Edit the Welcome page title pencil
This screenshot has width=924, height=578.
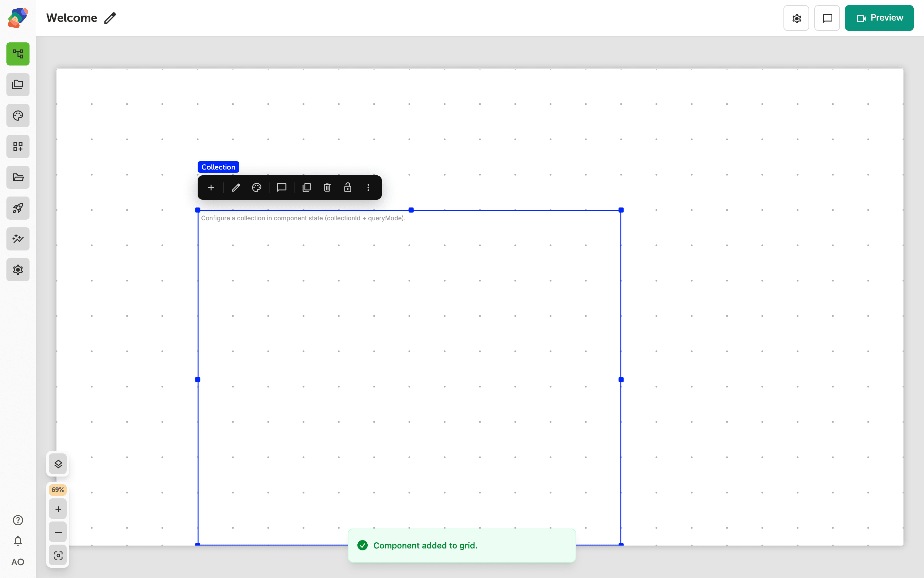pos(110,18)
